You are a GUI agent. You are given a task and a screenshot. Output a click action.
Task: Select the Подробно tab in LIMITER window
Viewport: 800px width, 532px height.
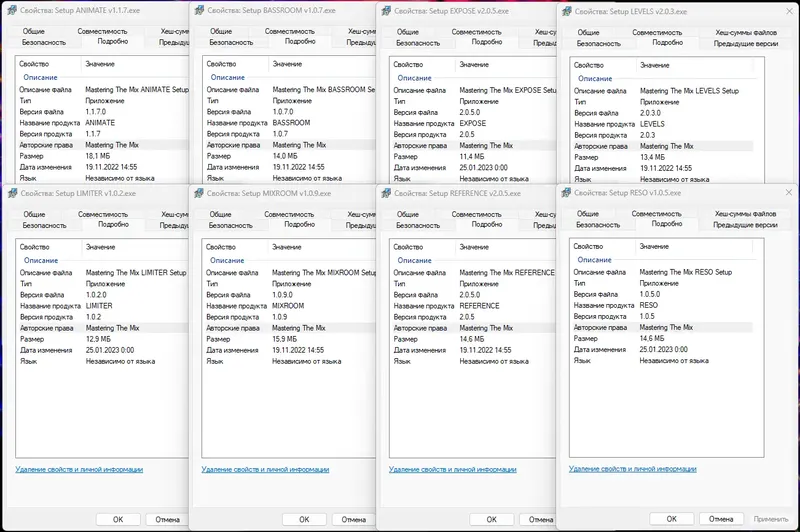113,224
